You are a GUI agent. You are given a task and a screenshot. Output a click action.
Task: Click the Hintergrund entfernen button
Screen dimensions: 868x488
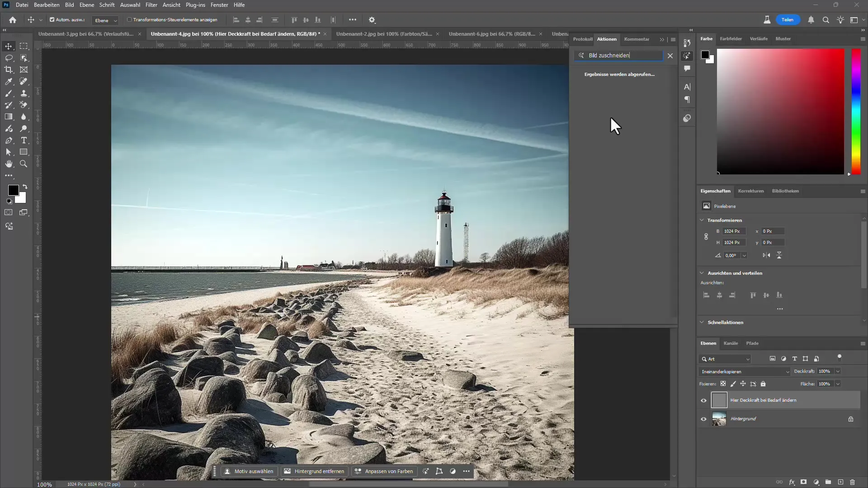tap(314, 471)
